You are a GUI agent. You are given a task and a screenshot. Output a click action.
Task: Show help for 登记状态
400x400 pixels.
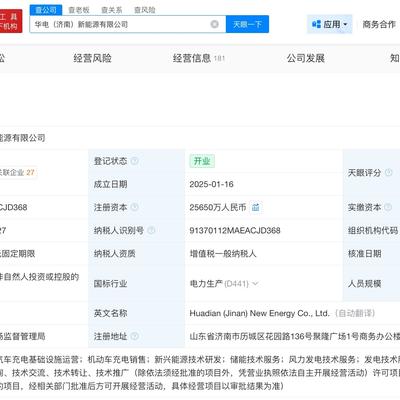tap(134, 161)
